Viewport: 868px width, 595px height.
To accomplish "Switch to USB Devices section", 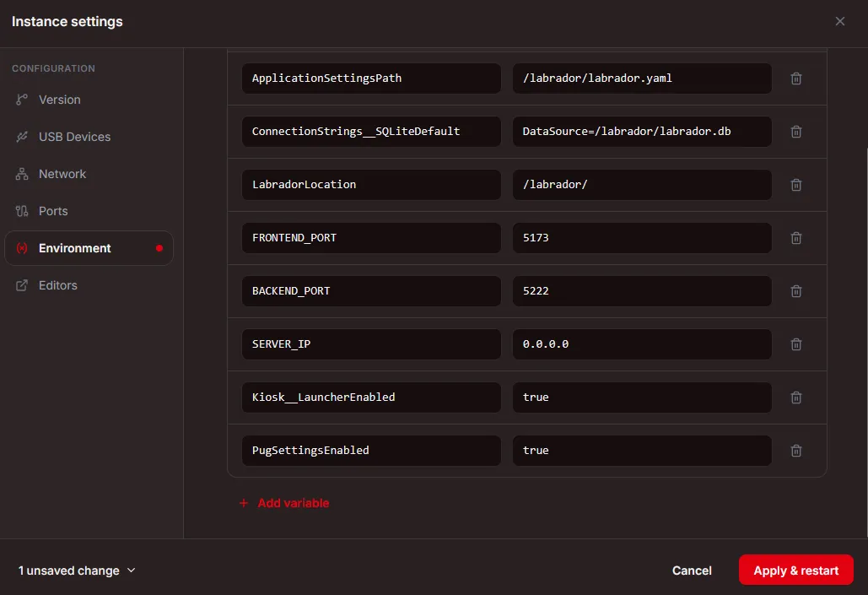I will 89,137.
